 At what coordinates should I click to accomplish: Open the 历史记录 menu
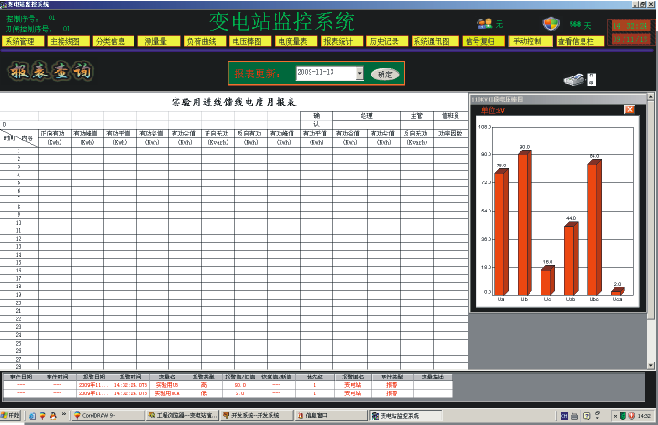click(384, 42)
